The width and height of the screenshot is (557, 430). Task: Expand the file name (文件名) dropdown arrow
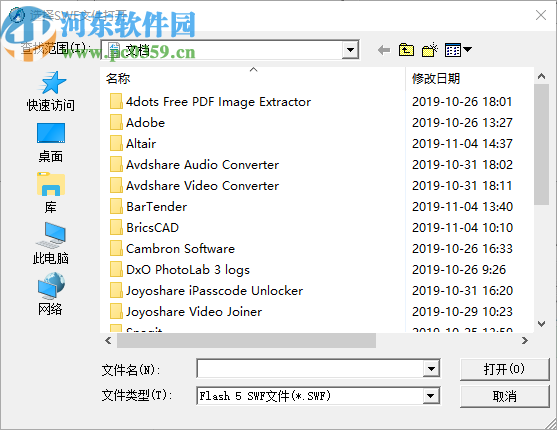point(431,369)
